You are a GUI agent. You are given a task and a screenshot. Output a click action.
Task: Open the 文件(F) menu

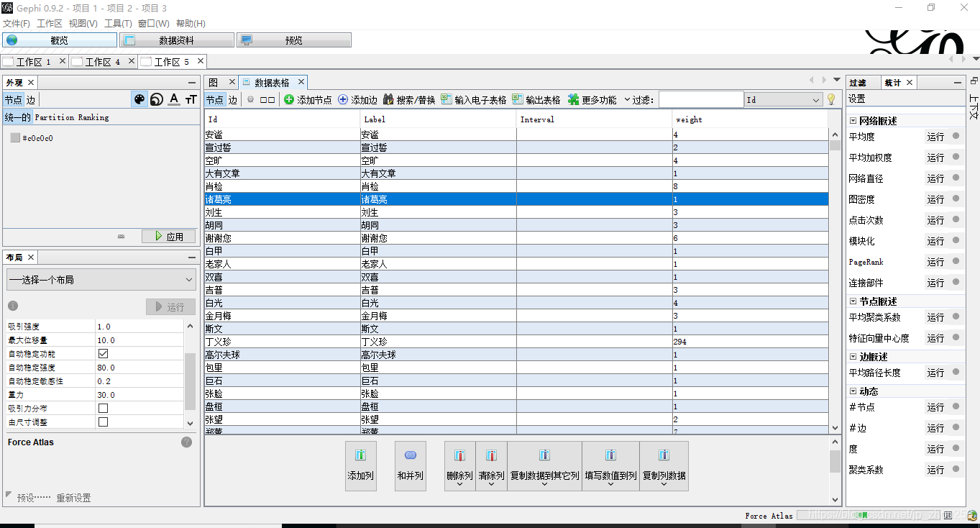pyautogui.click(x=17, y=24)
